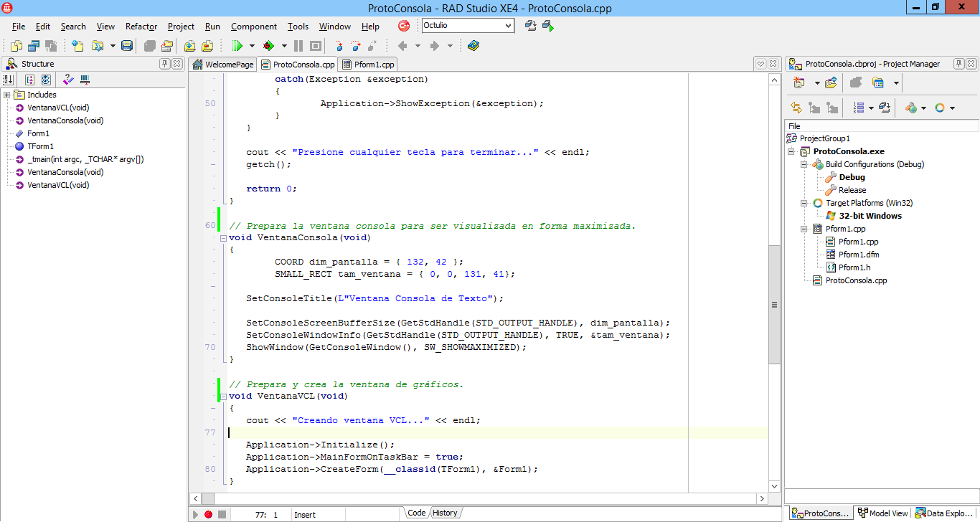Click the Add File to Project icon
The width and height of the screenshot is (980, 522).
[189, 46]
